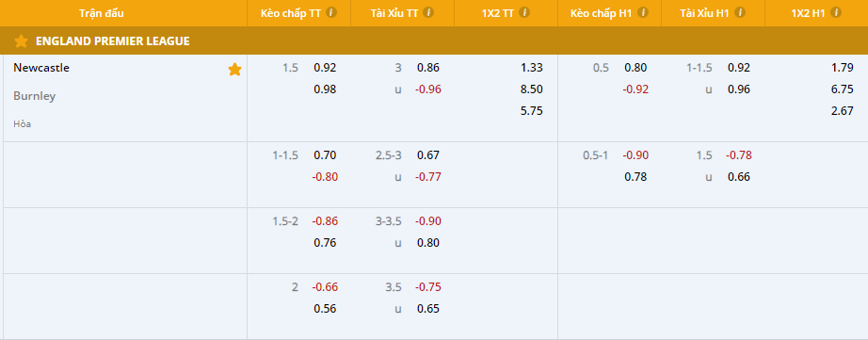Toggle England Premier League favorite star

21,41
